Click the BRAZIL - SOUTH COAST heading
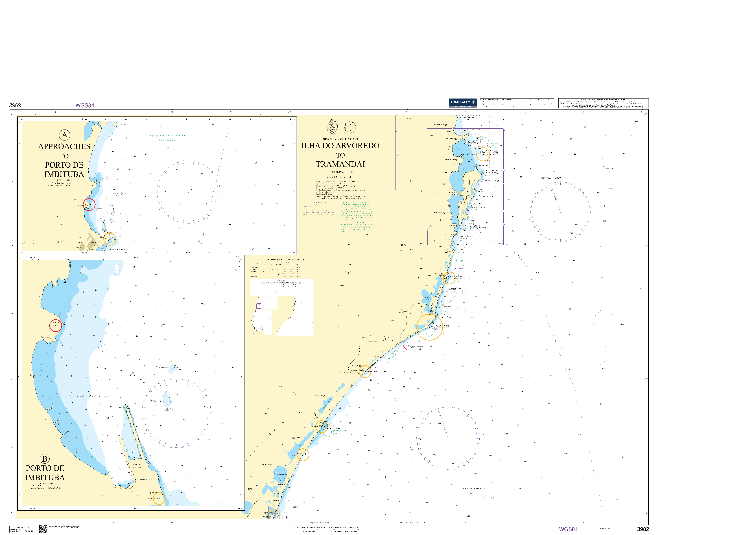This screenshot has height=535, width=756. click(x=341, y=139)
